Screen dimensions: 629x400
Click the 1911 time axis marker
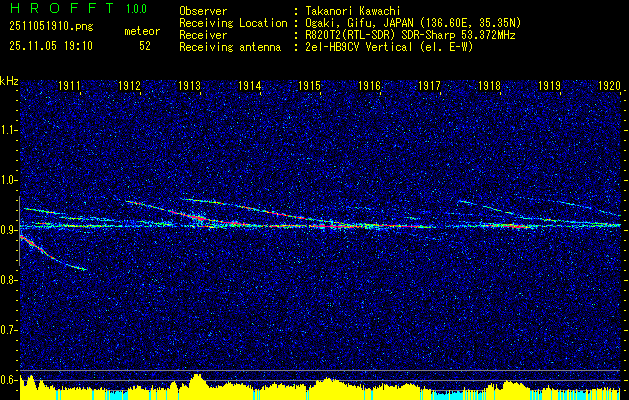(69, 86)
